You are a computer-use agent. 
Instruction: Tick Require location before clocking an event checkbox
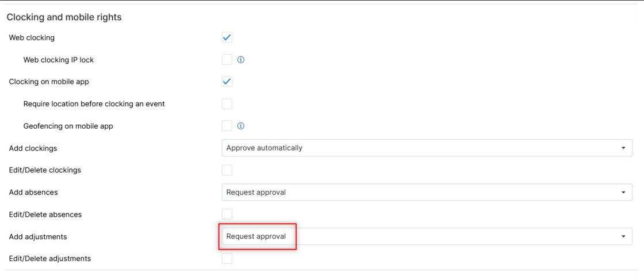tap(227, 104)
